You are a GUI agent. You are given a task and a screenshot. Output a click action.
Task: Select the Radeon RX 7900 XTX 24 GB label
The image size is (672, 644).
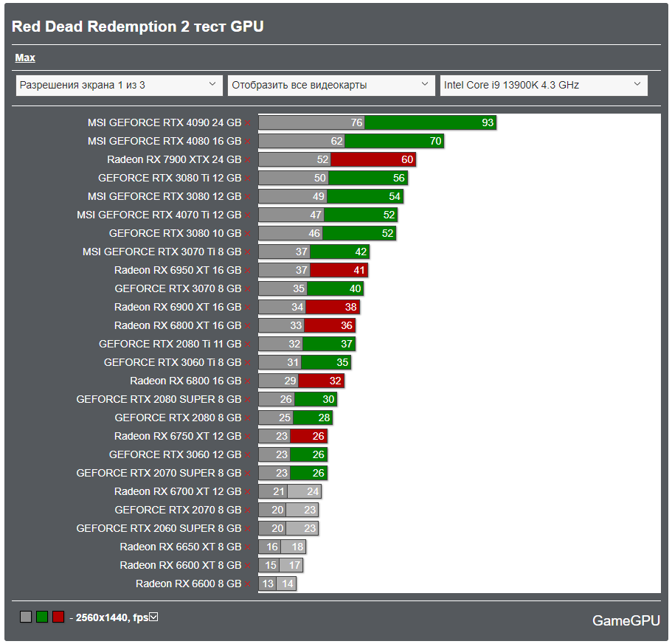point(174,160)
